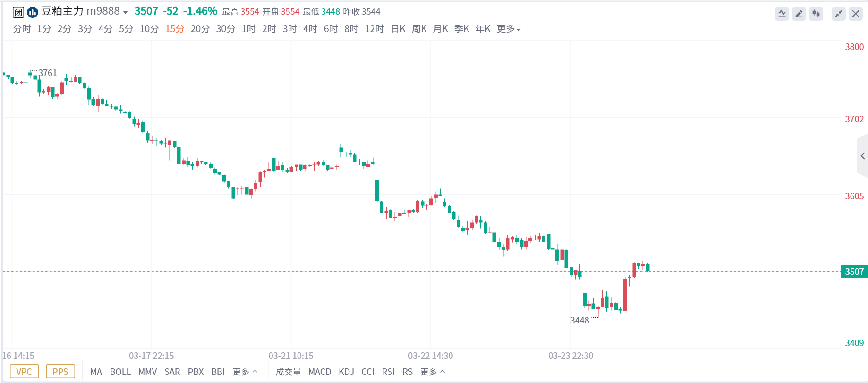Click the KDJ indicator button
868x383 pixels.
(346, 372)
